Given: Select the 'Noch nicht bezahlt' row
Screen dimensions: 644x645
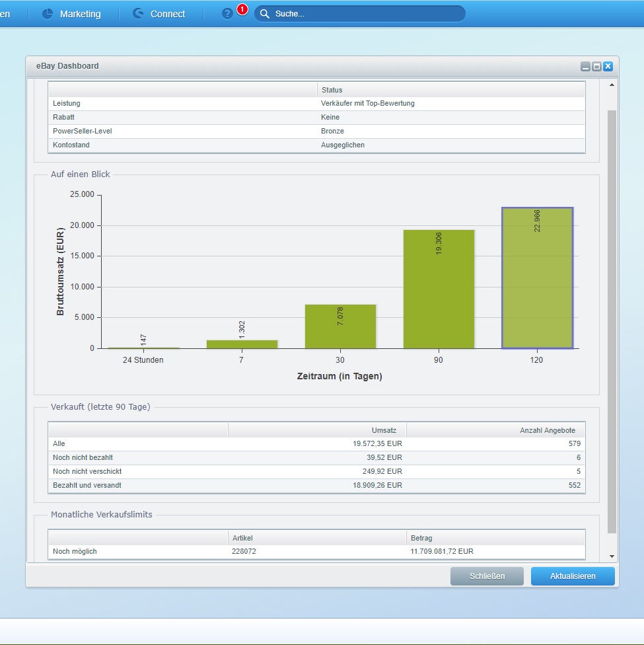Looking at the screenshot, I should (x=316, y=458).
